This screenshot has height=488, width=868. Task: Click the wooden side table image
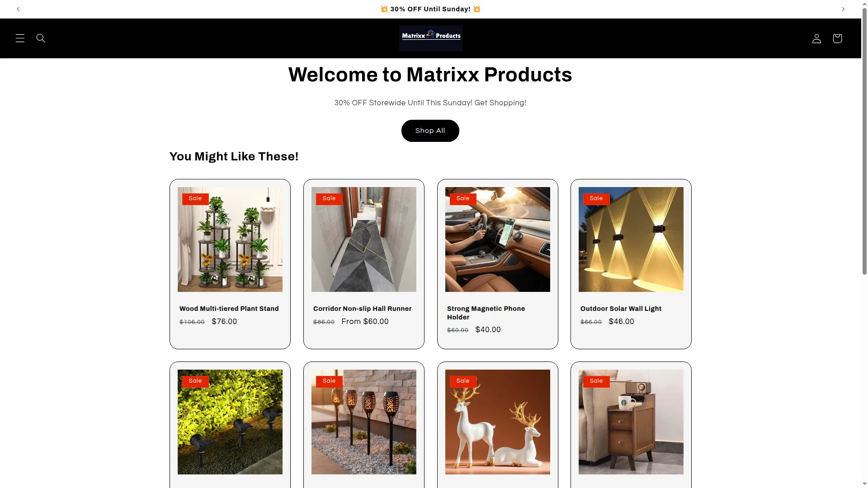tap(631, 422)
